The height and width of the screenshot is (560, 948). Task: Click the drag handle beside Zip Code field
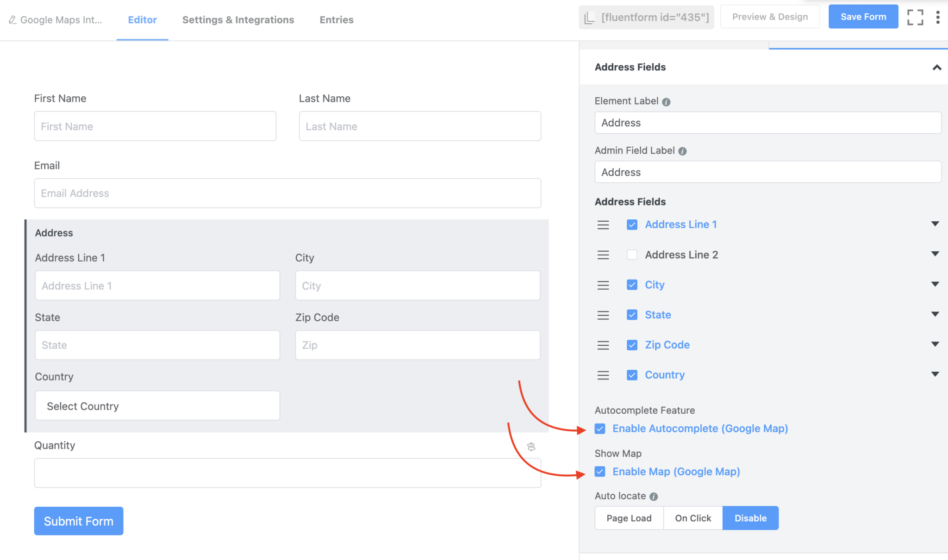[x=603, y=345]
